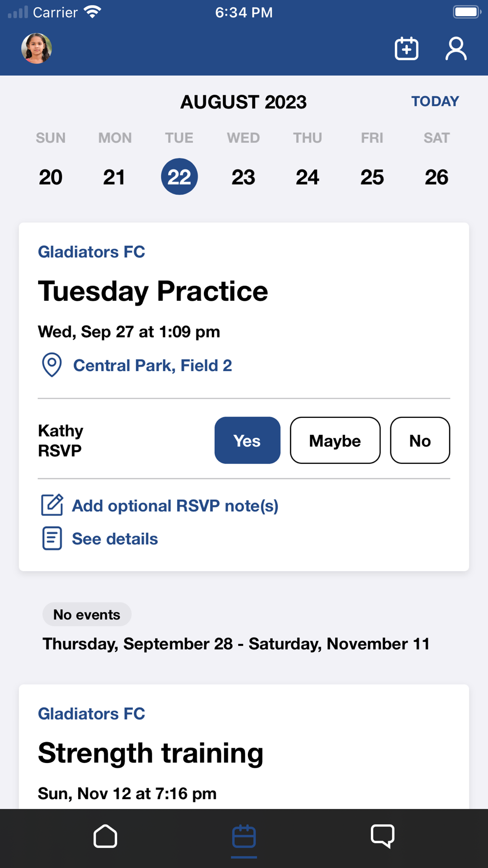Select Saturday 26 in week strip
Image resolution: width=488 pixels, height=868 pixels.
click(436, 177)
